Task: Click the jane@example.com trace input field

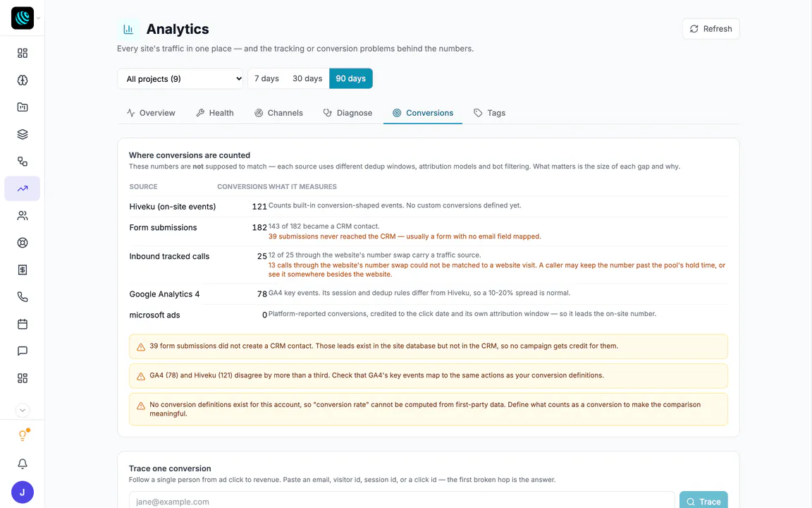Action: pos(402,501)
